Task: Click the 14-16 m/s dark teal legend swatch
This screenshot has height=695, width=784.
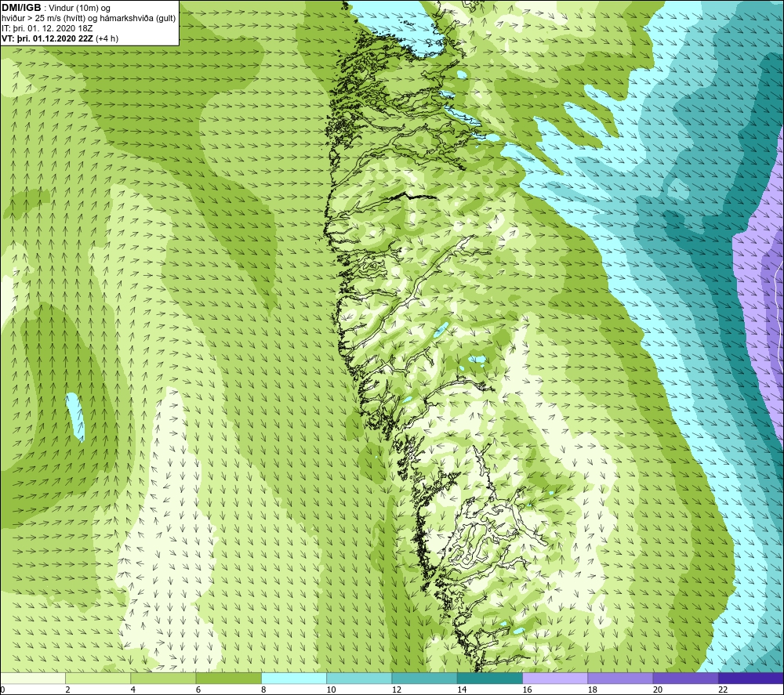Action: pyautogui.click(x=490, y=678)
